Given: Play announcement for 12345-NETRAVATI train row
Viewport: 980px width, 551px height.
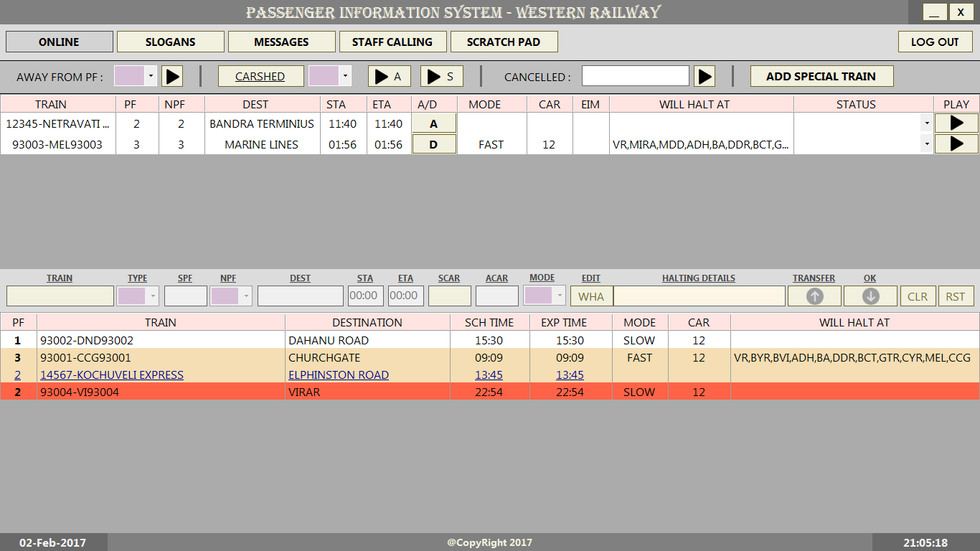Looking at the screenshot, I should 956,123.
